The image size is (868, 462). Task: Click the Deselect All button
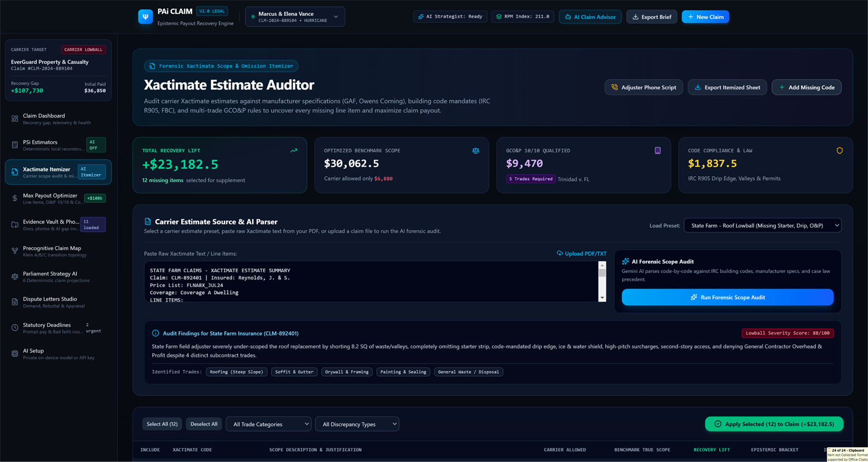pyautogui.click(x=204, y=424)
